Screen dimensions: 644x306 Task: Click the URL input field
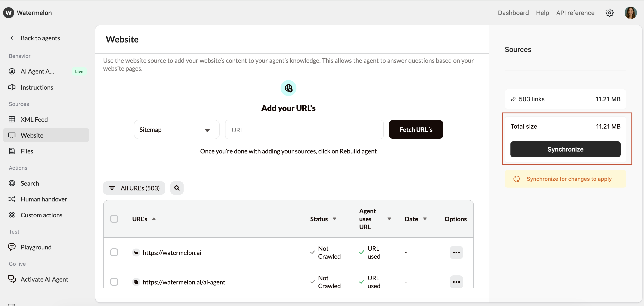coord(304,130)
